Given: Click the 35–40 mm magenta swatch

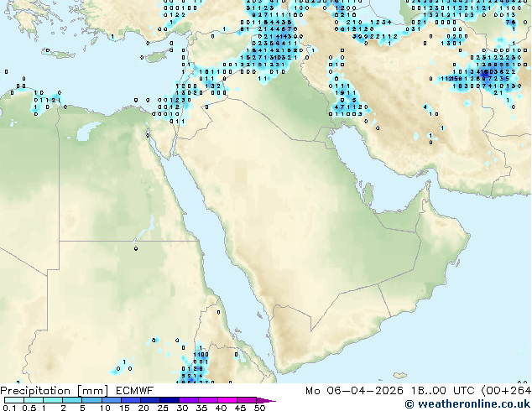Looking at the screenshot, I should (x=207, y=400).
